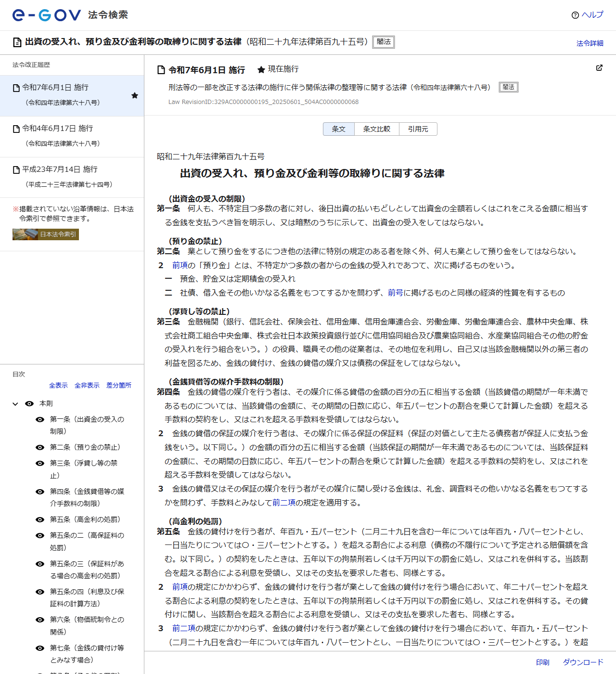Toggle visibility of 第三条（浮貸し等の禁止）
The width and height of the screenshot is (616, 674).
[x=40, y=464]
